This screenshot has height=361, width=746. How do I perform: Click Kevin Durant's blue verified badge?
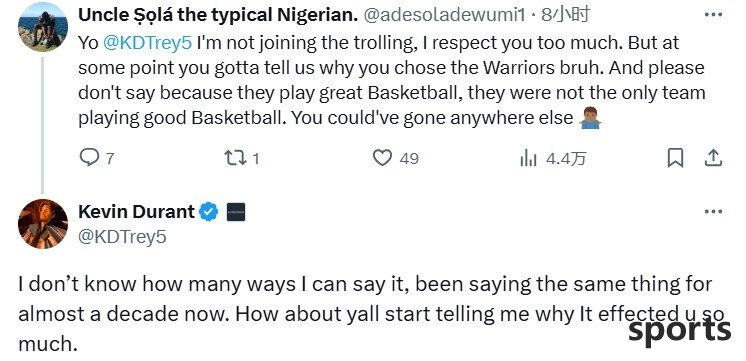pyautogui.click(x=208, y=212)
